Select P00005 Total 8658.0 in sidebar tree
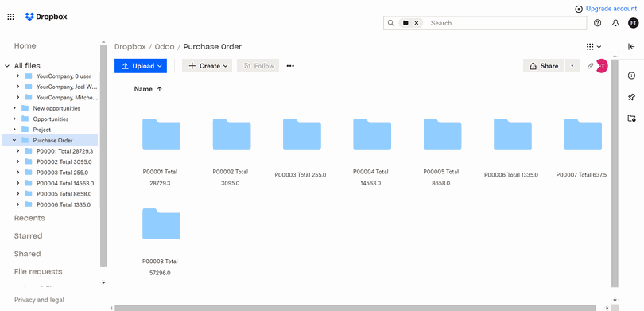644x311 pixels. click(x=64, y=193)
